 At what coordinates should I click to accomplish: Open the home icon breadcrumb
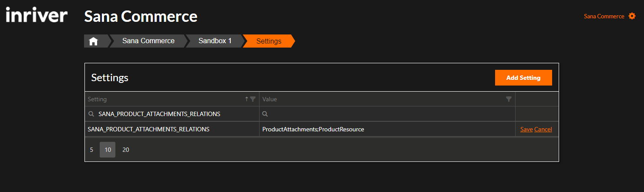tap(93, 41)
